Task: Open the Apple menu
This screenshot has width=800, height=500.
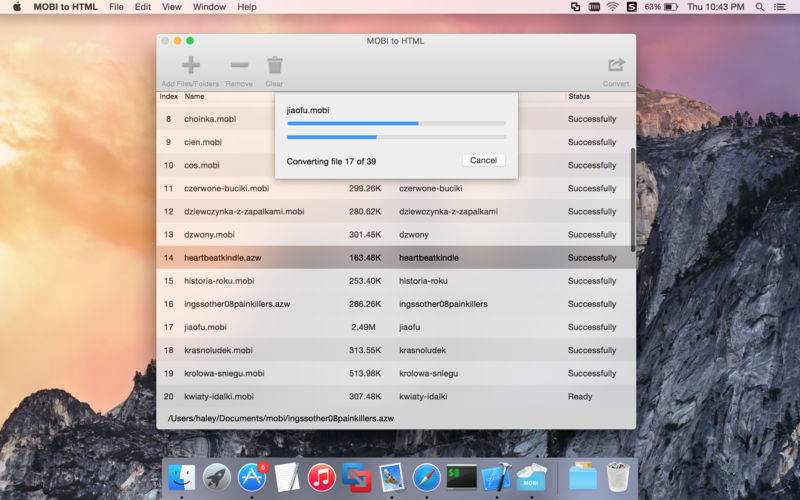Action: point(17,7)
